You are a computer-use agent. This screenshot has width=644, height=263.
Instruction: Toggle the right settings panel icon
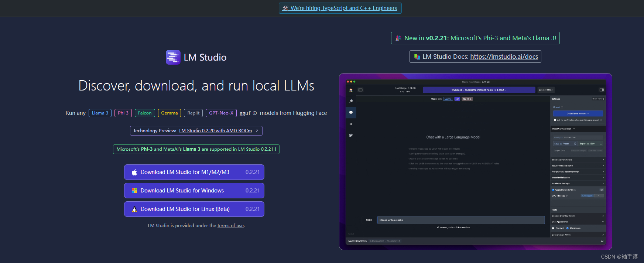coord(602,90)
